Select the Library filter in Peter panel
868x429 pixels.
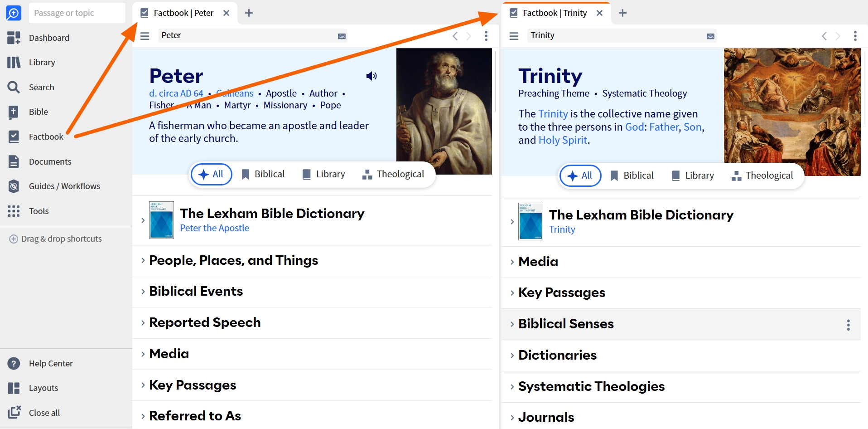pyautogui.click(x=324, y=174)
